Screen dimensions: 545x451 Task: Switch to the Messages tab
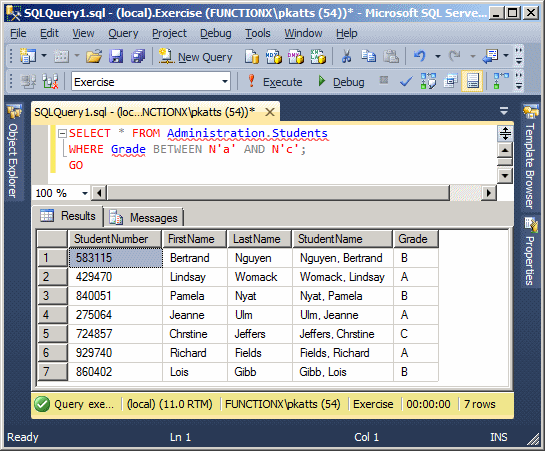pos(144,218)
